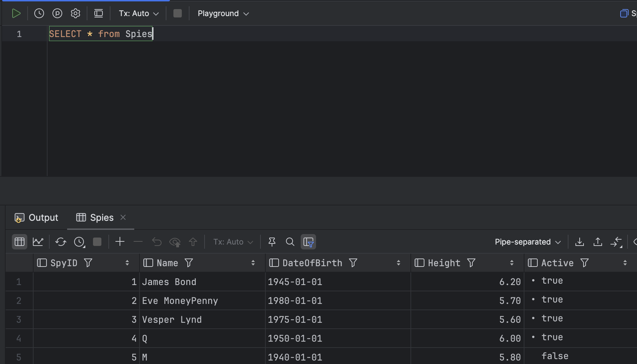
Task: Switch result view to chart mode
Action: [38, 241]
